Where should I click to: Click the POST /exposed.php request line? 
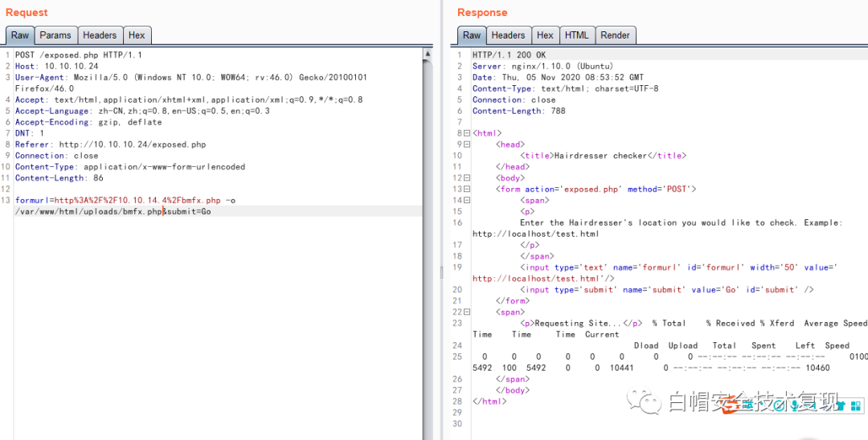coord(79,55)
